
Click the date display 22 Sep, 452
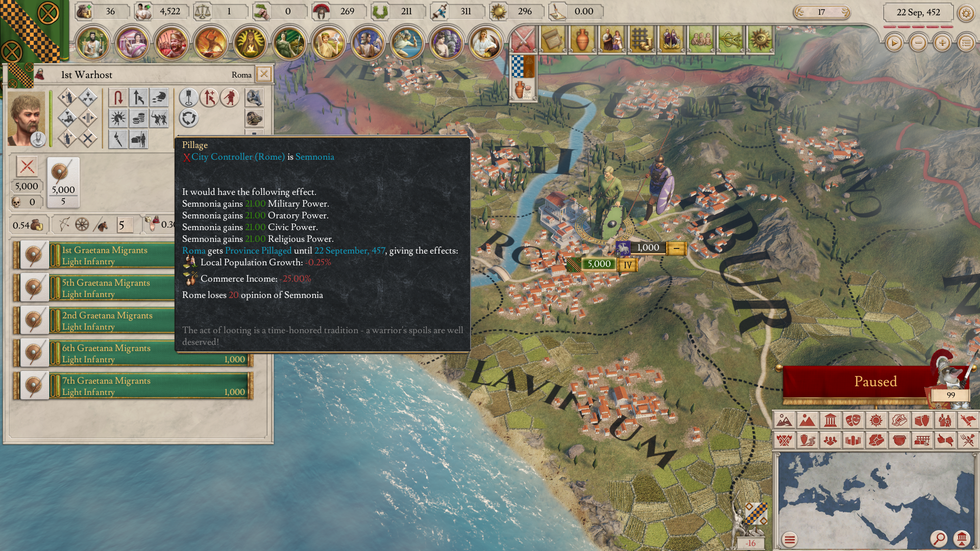918,13
